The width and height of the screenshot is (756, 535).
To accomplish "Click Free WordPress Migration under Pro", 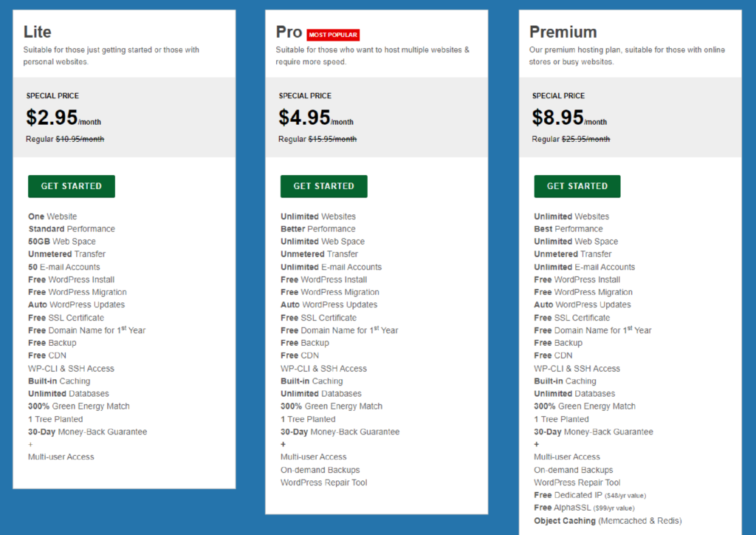I will point(329,292).
